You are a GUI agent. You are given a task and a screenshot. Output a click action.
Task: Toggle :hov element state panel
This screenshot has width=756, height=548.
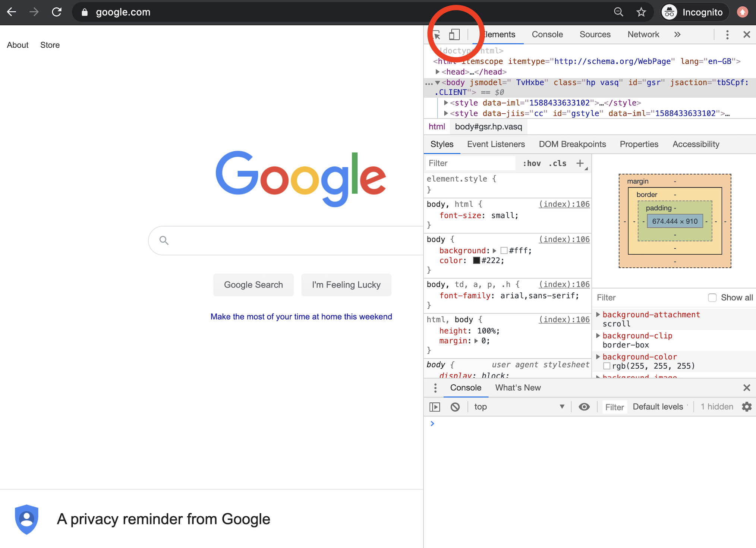(x=532, y=163)
